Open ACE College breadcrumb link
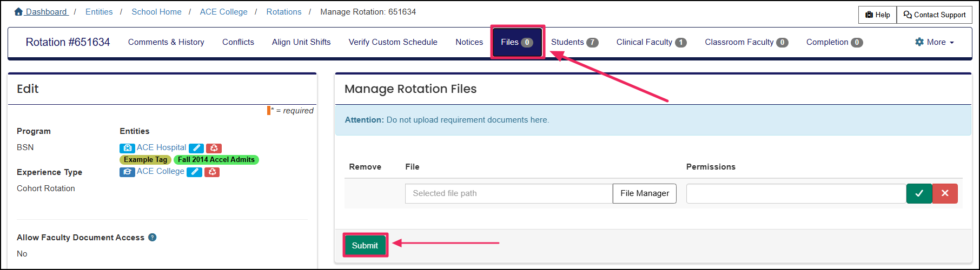The height and width of the screenshot is (270, 980). coord(223,12)
